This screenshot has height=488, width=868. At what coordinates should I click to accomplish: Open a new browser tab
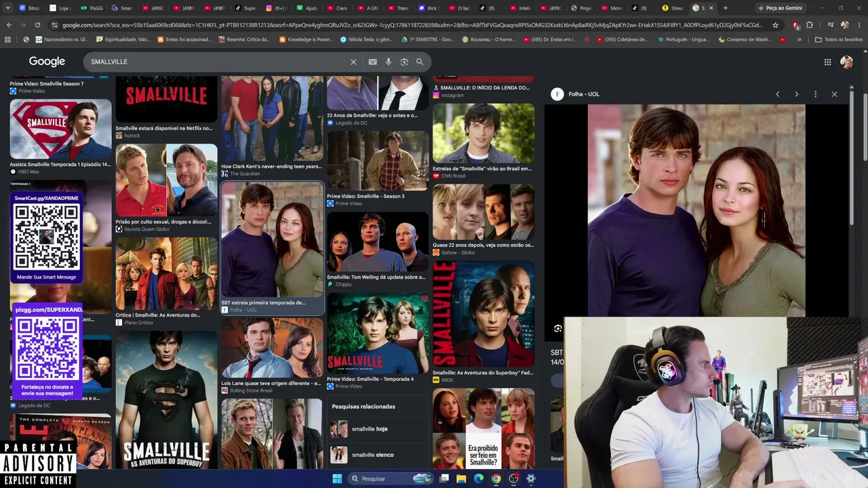tap(725, 8)
